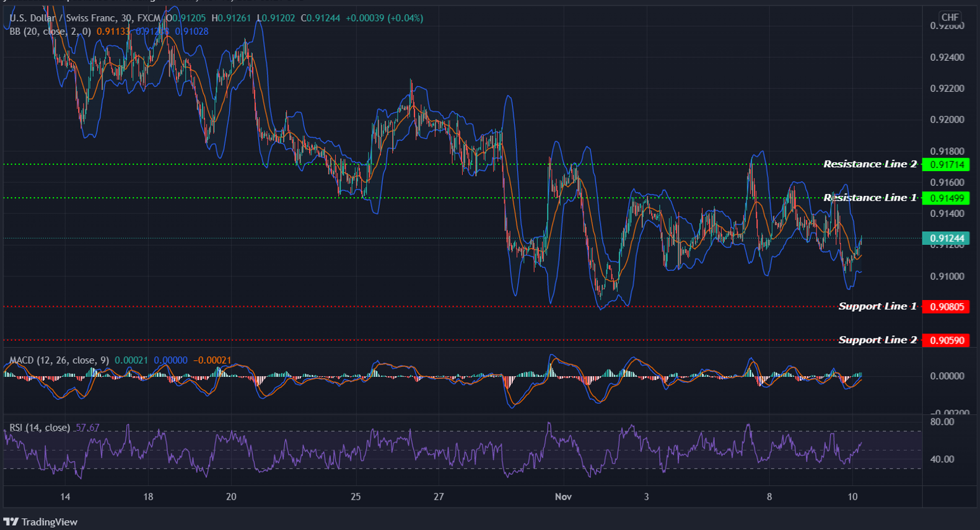Select the Resistance Line 2 label
This screenshot has width=980, height=530.
tap(870, 164)
